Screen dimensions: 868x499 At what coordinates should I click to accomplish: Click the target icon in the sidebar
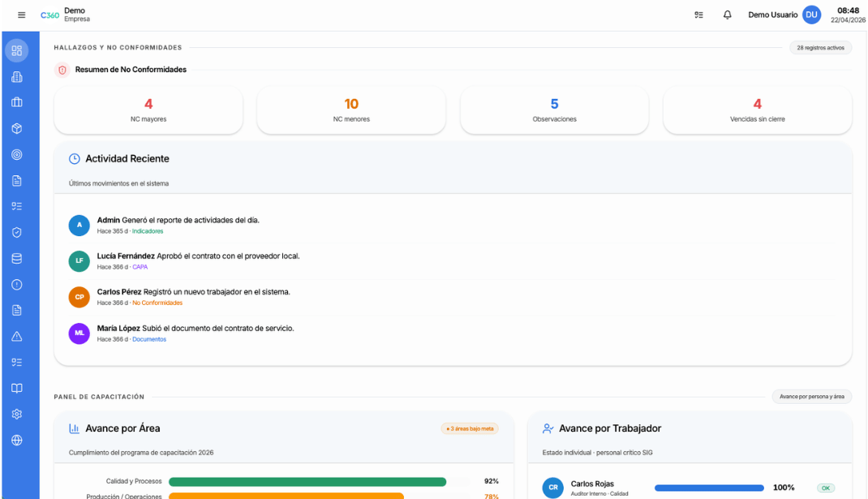[x=17, y=154]
